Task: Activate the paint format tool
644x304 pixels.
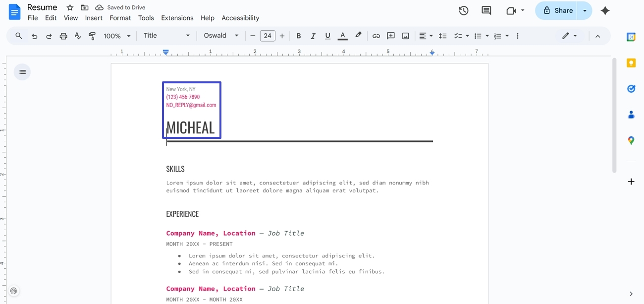Action: coord(92,36)
